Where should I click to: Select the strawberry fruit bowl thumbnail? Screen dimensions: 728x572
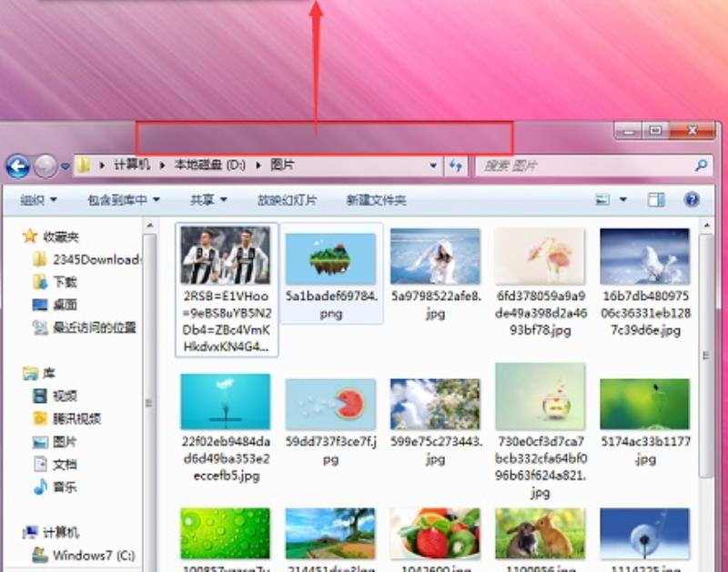(435, 533)
